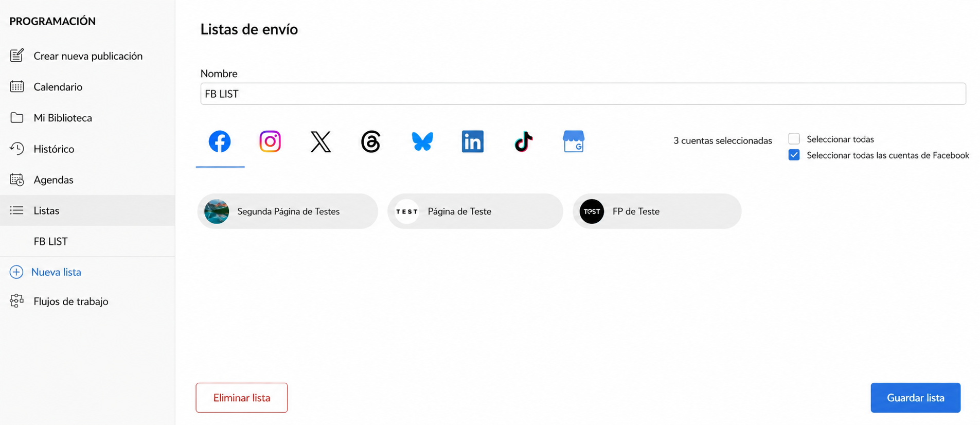Toggle the Segunda Página de Testes account
Screen dimensions: 980x425
pos(288,211)
